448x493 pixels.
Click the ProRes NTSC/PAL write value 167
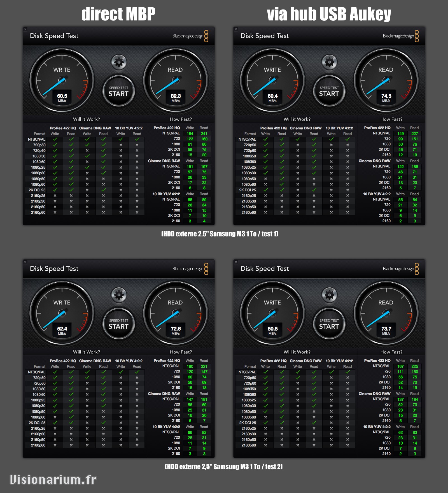coord(400,366)
